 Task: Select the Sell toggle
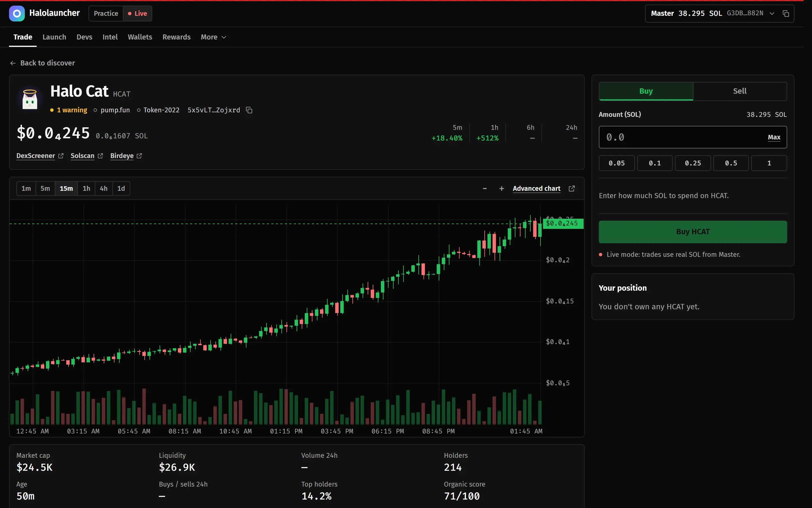(740, 91)
